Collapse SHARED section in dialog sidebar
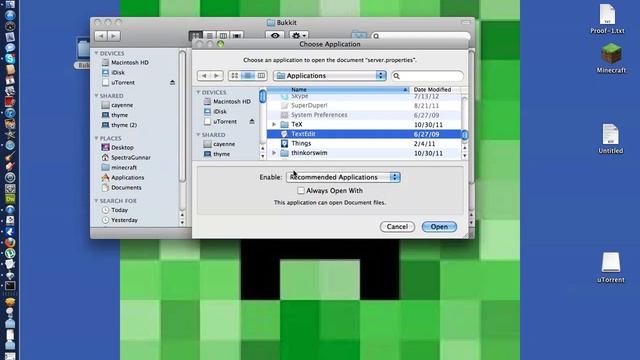This screenshot has height=360, width=640. [x=199, y=135]
